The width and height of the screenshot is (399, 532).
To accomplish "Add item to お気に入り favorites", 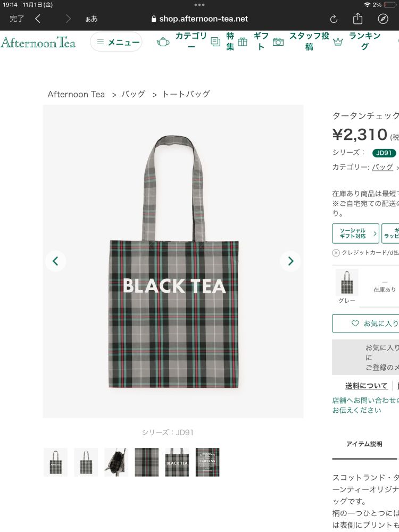I will tap(366, 323).
